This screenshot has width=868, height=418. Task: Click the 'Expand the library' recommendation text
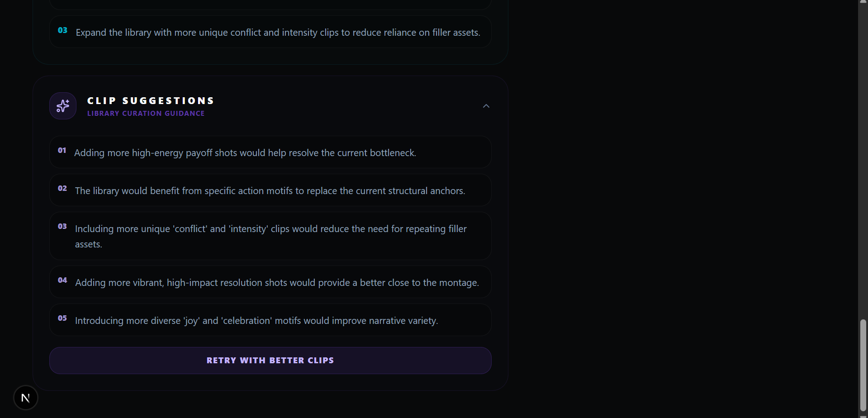click(278, 33)
